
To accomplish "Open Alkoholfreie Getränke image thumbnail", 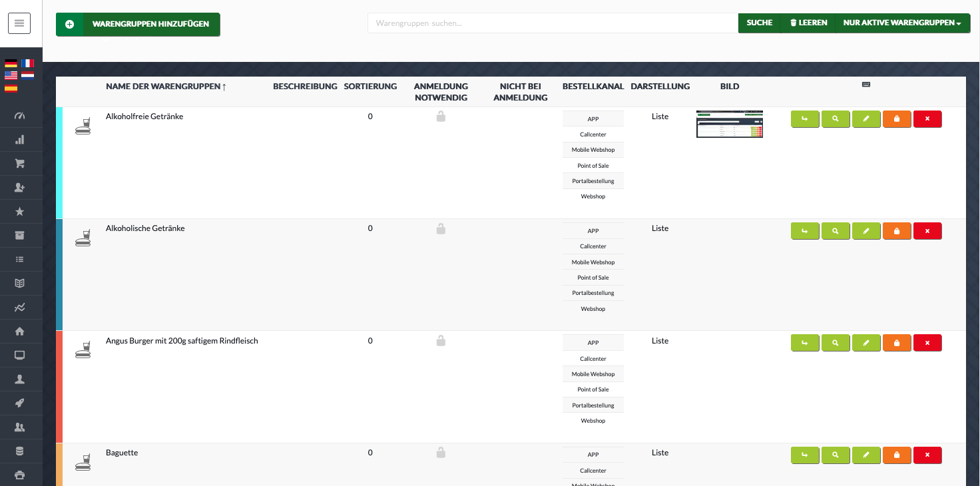I will 730,124.
